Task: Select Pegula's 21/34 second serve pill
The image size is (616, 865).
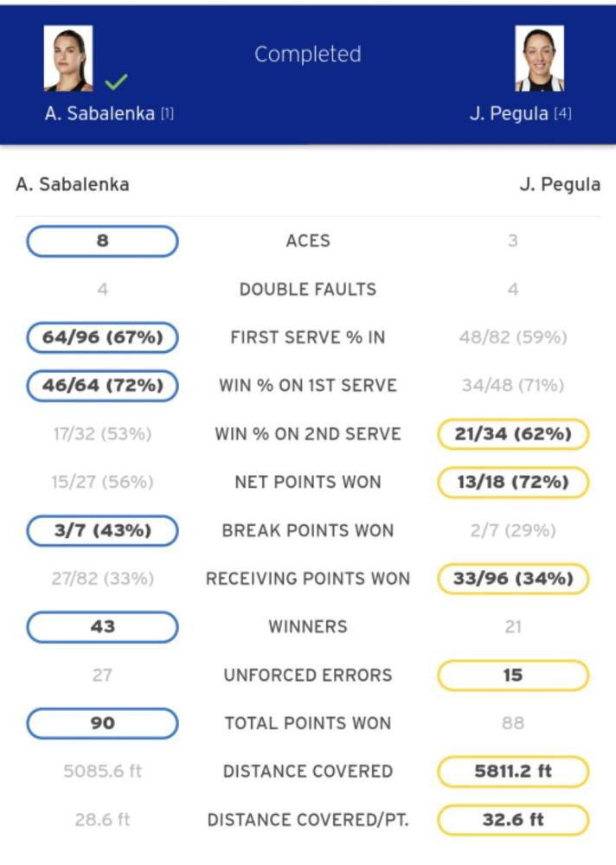Action: [513, 433]
